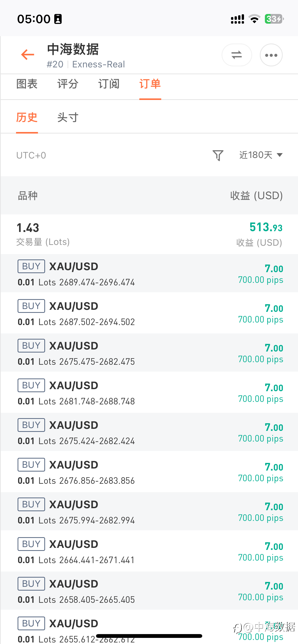Tap the Exness-Real account label

99,64
